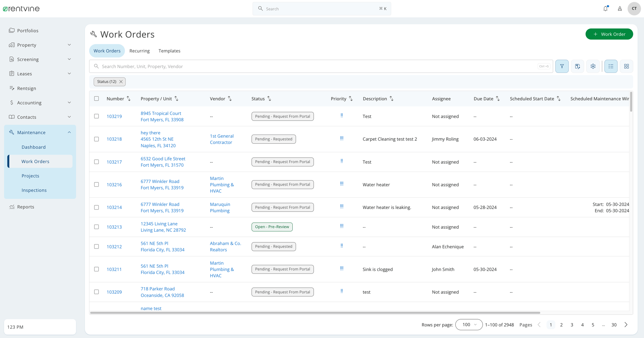Expand the Leases sidebar section

[69, 73]
